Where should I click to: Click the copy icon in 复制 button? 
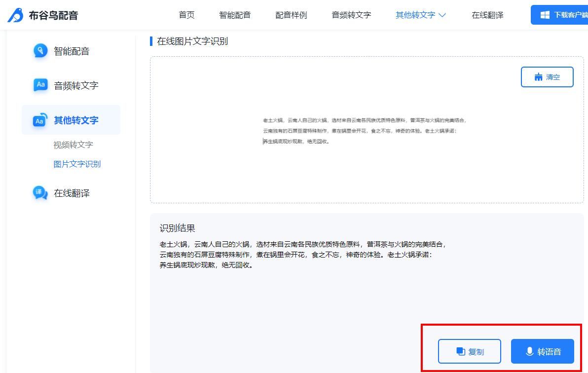(461, 351)
